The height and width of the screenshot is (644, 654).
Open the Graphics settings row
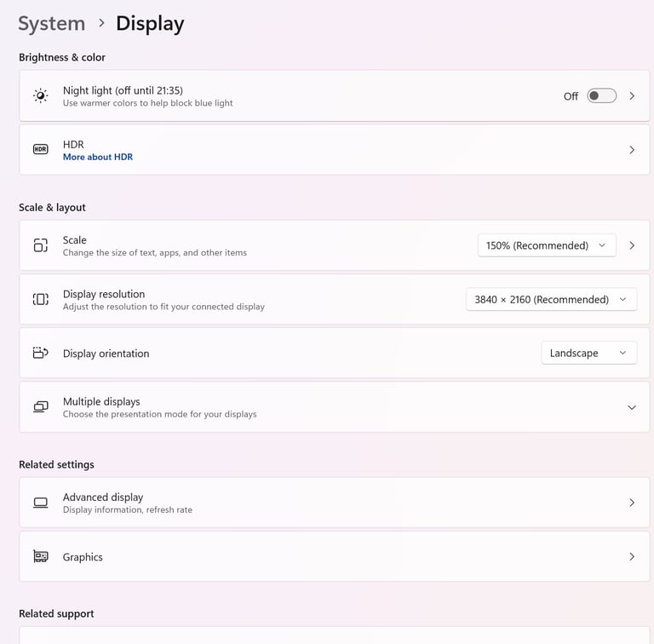coord(334,556)
